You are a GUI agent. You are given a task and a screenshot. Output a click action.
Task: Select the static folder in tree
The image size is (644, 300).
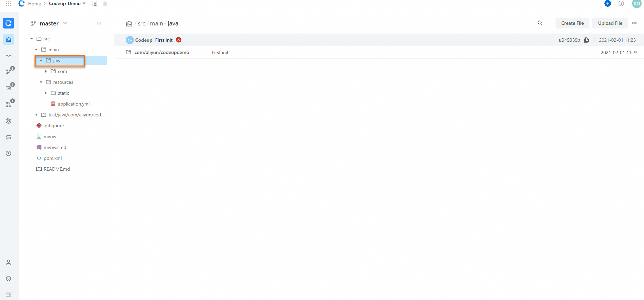[x=63, y=93]
